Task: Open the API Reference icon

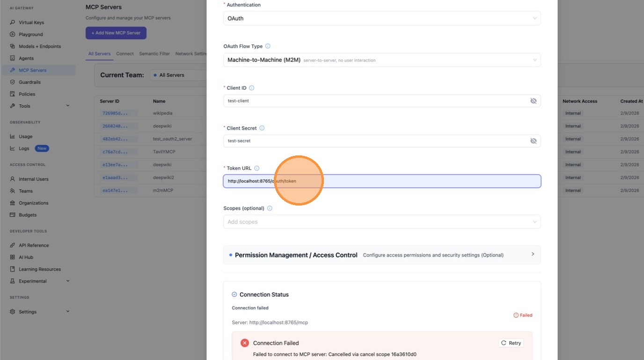Action: point(13,245)
